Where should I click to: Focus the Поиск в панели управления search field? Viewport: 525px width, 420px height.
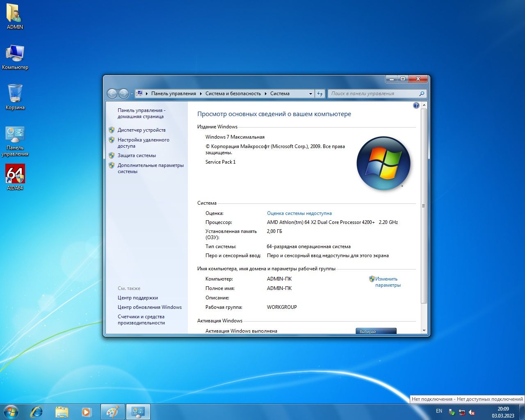(374, 94)
